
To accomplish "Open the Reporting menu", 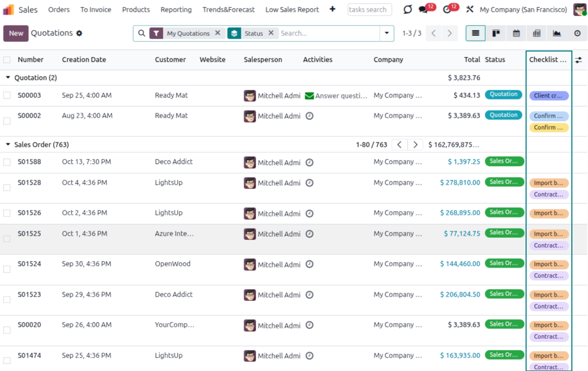I will [x=176, y=9].
